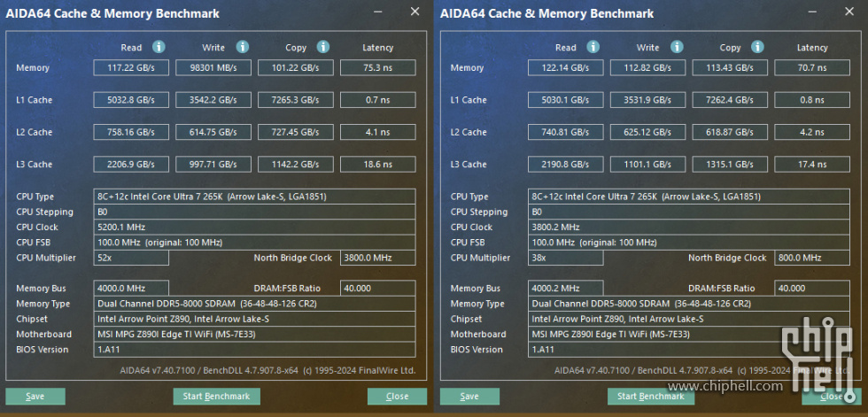Viewport: 868px width, 417px height.
Task: Select CPU Multiplier 52x field
Action: pyautogui.click(x=131, y=258)
